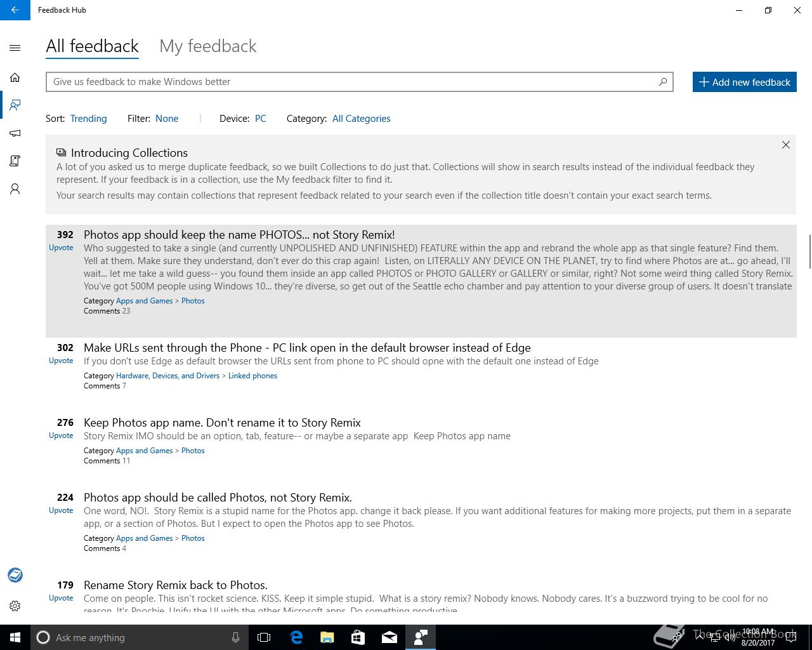Image resolution: width=812 pixels, height=650 pixels.
Task: Click Linked phones category link
Action: coord(252,376)
